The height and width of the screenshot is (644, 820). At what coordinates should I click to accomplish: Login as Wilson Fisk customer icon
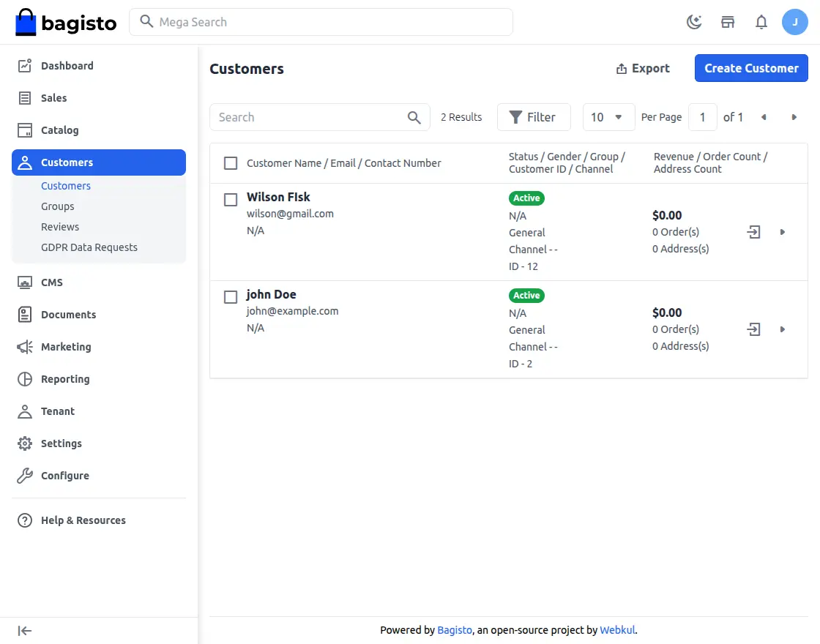coord(753,232)
